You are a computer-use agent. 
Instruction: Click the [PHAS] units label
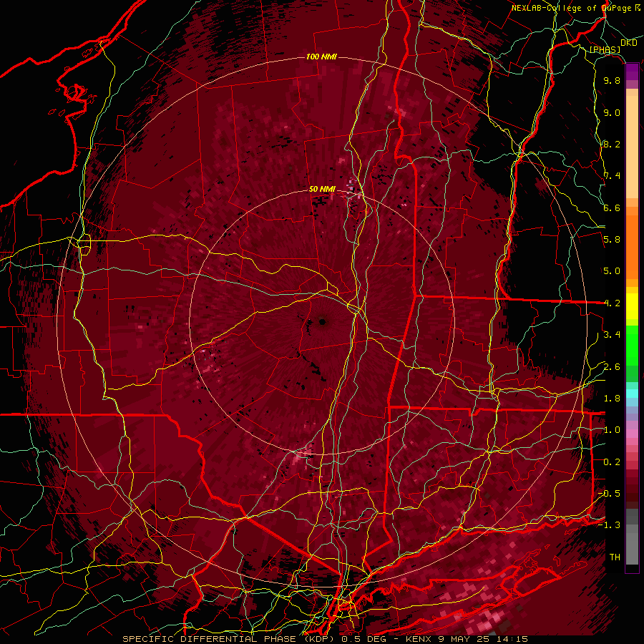605,50
